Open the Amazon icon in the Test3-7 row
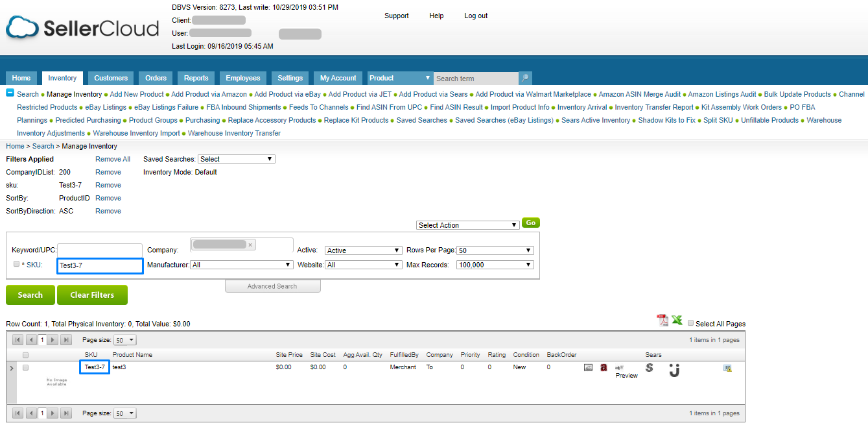The width and height of the screenshot is (868, 425). (x=604, y=367)
